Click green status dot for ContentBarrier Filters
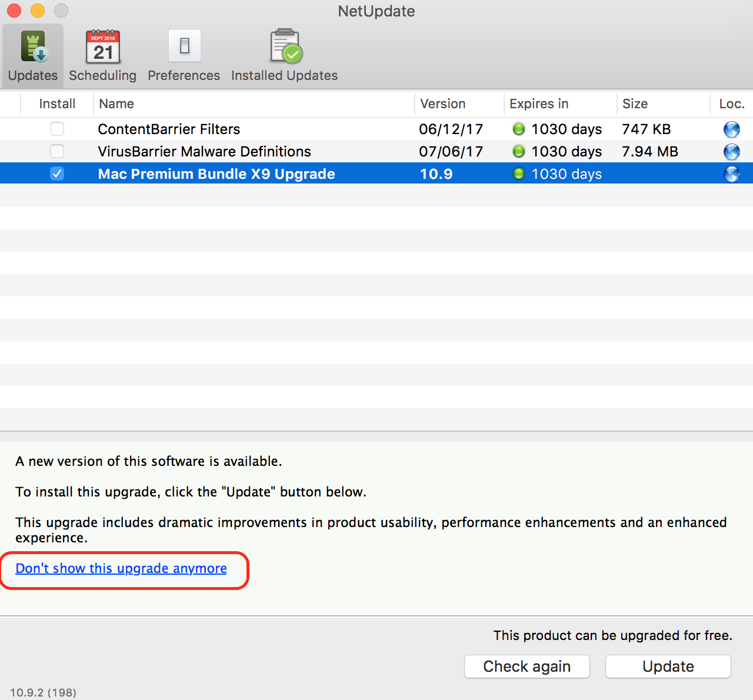The image size is (753, 700). tap(518, 129)
